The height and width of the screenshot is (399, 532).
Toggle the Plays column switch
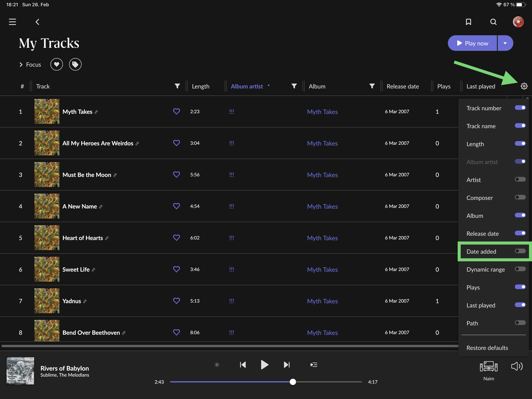coord(520,287)
